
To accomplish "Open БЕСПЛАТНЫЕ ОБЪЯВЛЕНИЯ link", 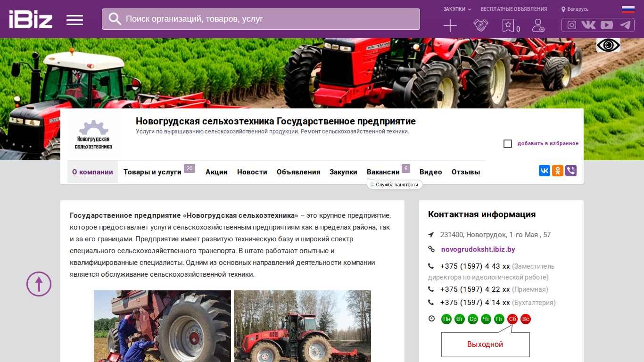I will click(x=514, y=9).
